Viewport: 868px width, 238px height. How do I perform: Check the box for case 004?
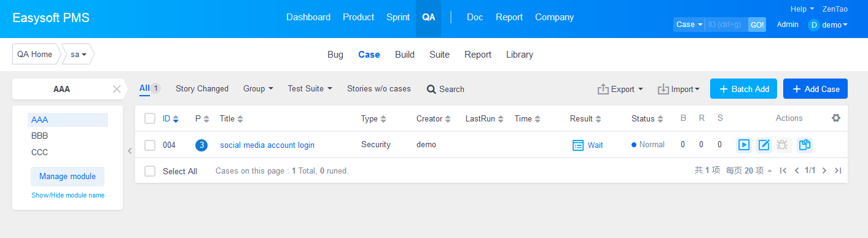(150, 145)
